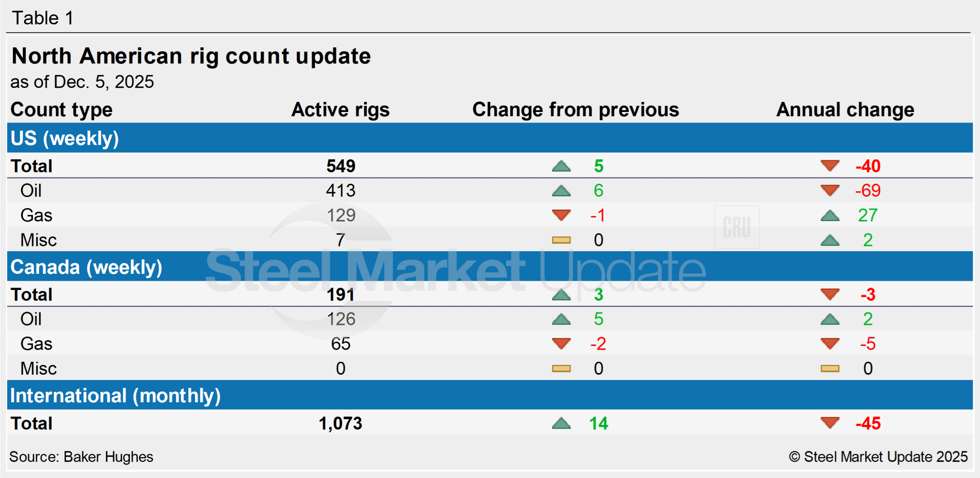Viewport: 980px width, 478px height.
Task: Expand the International (monthly) section
Action: tap(115, 396)
